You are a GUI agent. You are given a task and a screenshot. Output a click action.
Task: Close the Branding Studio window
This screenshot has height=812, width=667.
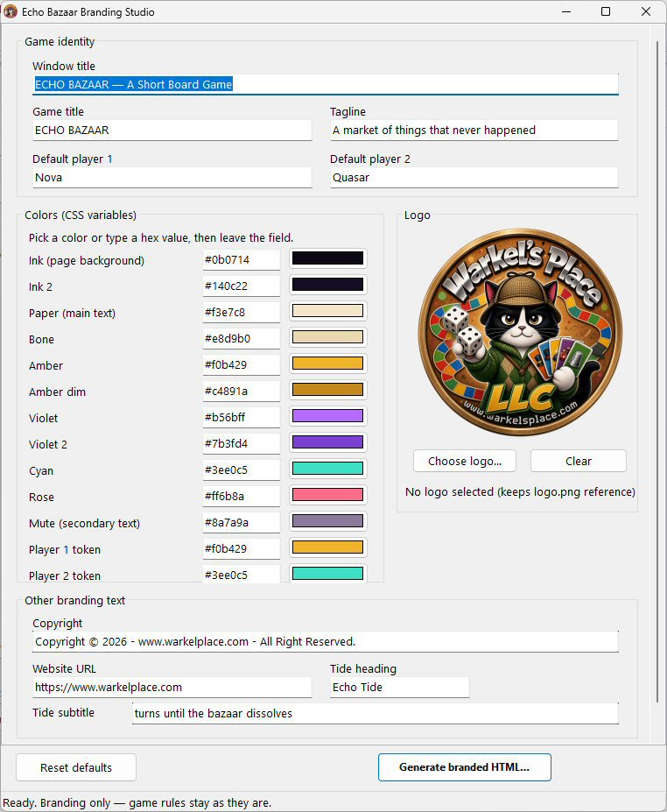coord(646,11)
